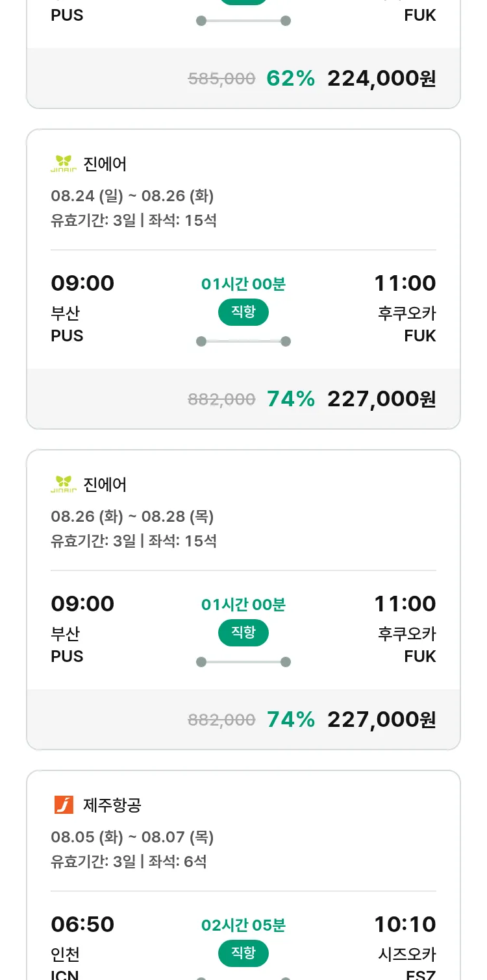Select the 227,000원 fare for the 08.24 flight
This screenshot has height=980, width=487.
pyautogui.click(x=381, y=399)
